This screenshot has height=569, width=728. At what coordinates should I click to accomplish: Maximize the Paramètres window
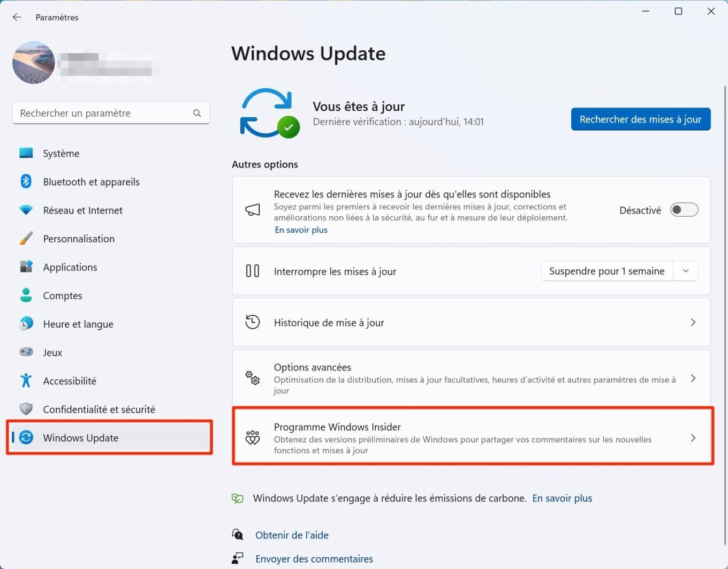(678, 11)
